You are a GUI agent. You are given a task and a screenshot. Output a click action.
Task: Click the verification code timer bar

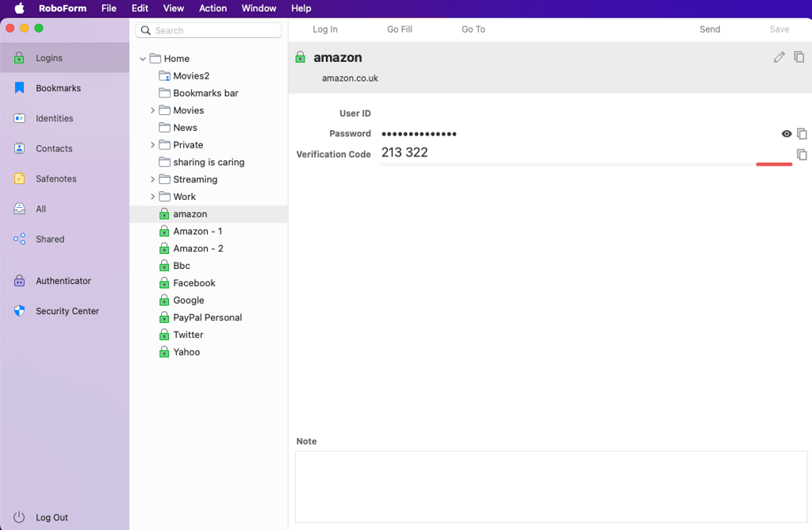pyautogui.click(x=586, y=164)
